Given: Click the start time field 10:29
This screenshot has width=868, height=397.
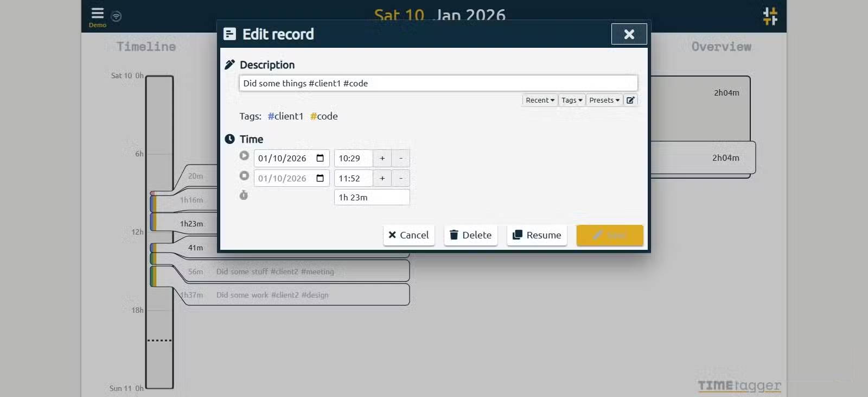Looking at the screenshot, I should [354, 158].
